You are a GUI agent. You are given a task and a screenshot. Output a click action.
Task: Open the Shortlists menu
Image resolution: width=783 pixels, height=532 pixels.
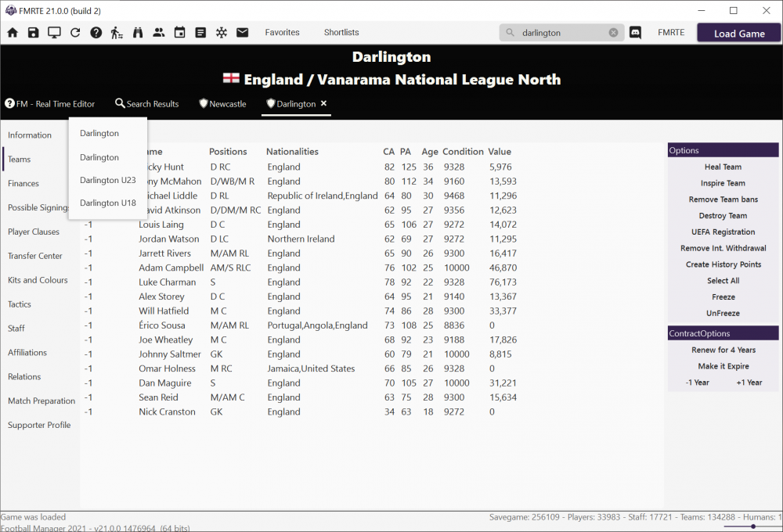341,32
